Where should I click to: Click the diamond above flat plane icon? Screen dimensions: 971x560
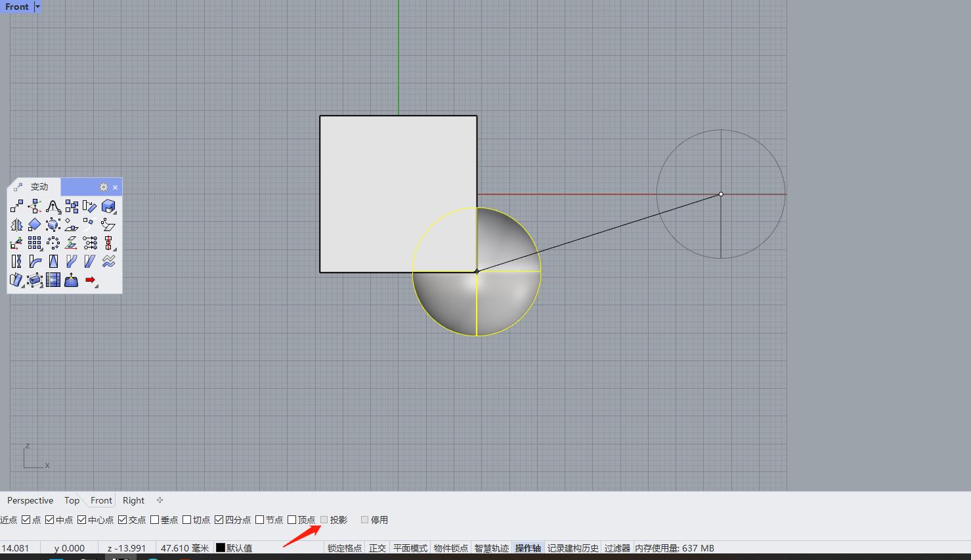(x=72, y=225)
